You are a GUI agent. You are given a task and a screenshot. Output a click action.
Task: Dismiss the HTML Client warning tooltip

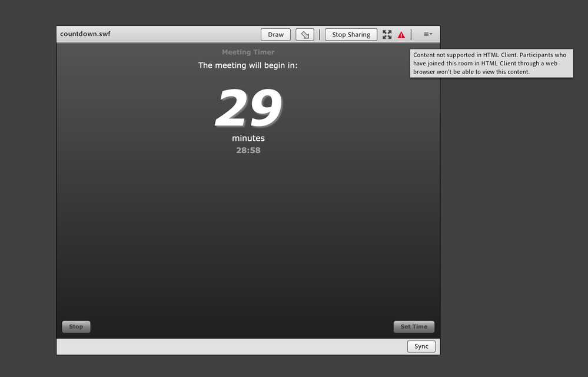coord(491,63)
